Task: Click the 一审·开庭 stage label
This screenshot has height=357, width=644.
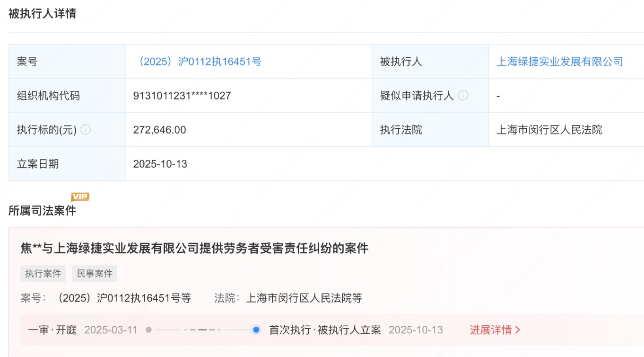Action: pos(52,330)
